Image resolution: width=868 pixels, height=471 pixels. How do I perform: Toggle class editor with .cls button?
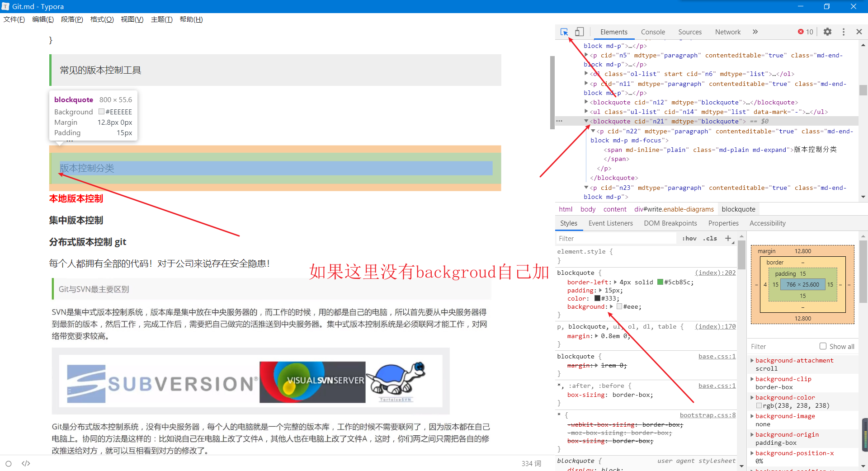[710, 238]
